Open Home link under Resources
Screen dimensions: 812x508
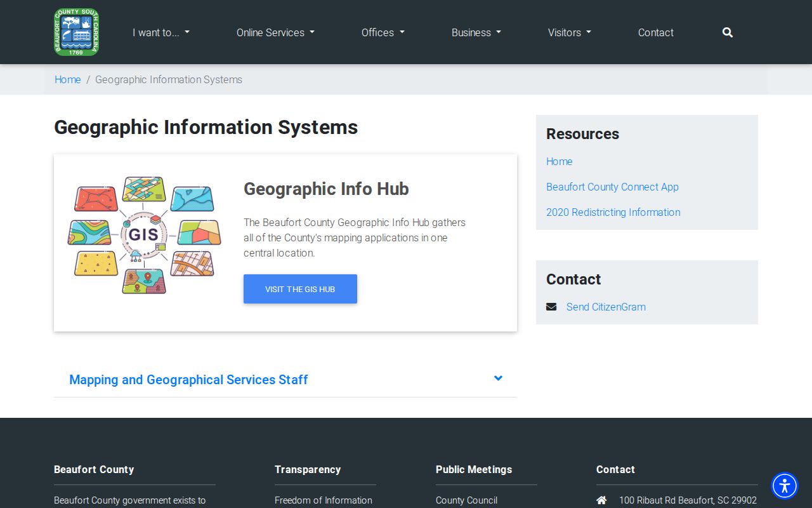tap(560, 161)
